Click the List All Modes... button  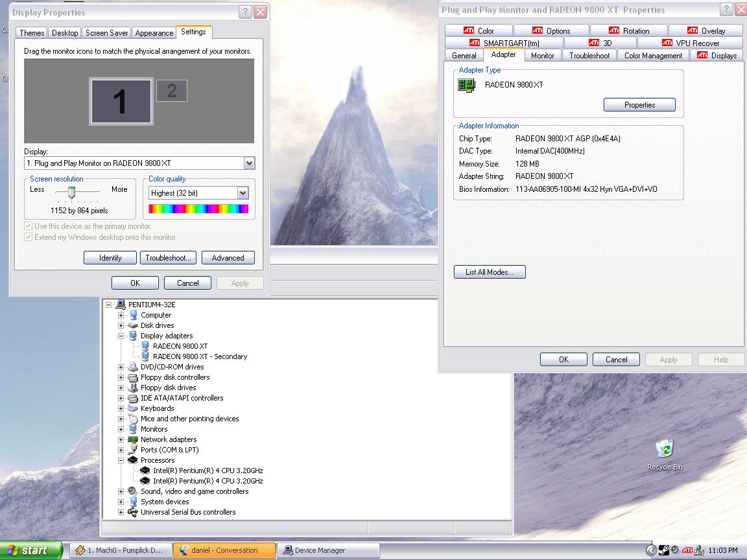(490, 272)
